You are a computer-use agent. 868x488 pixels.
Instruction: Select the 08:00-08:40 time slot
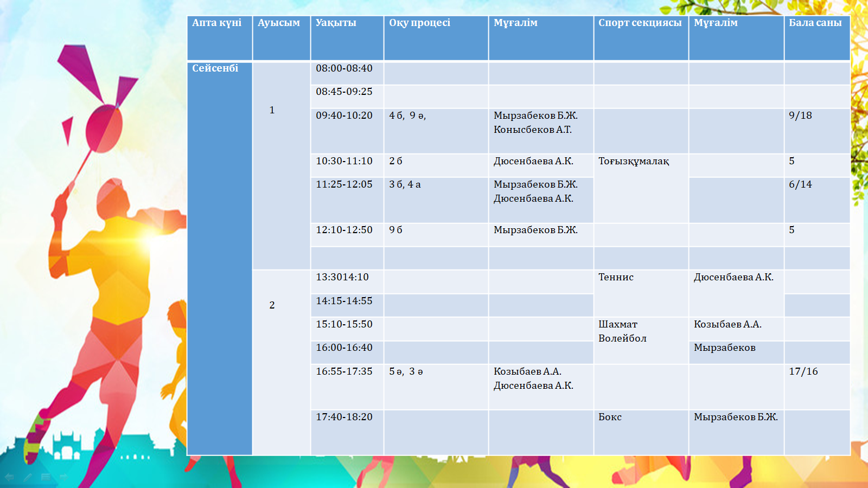click(x=347, y=73)
